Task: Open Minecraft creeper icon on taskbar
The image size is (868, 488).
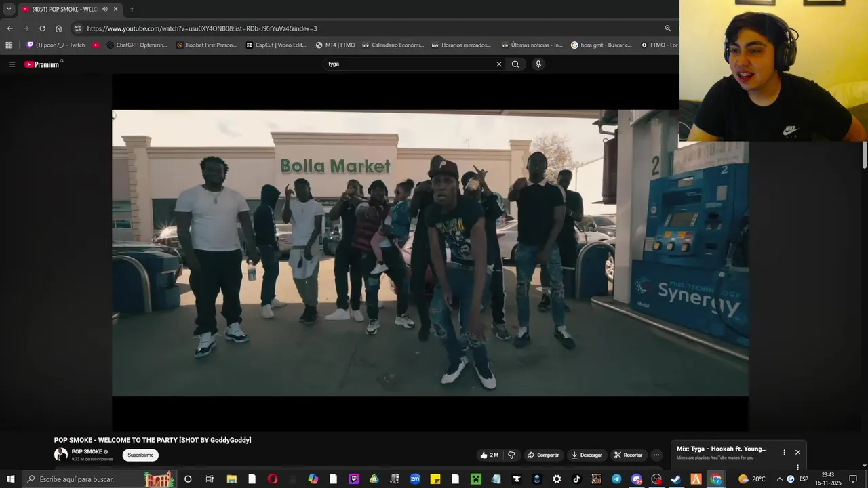Action: pos(476,479)
